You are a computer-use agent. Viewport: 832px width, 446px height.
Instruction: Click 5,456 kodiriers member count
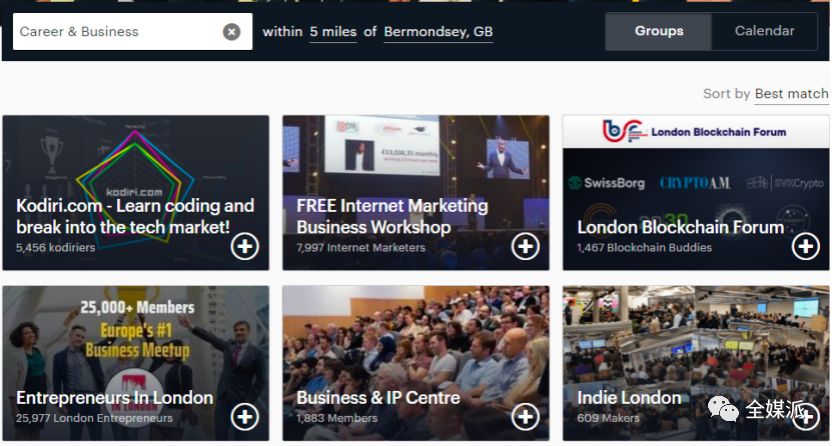tap(55, 248)
